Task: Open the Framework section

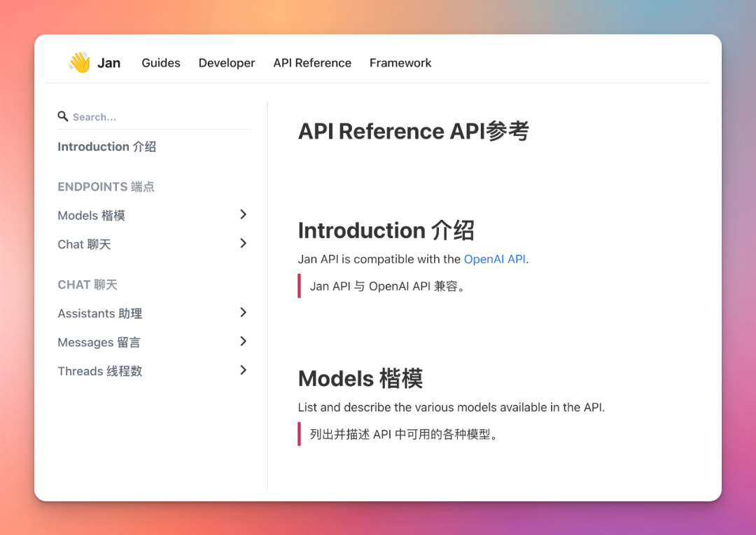Action: coord(400,62)
